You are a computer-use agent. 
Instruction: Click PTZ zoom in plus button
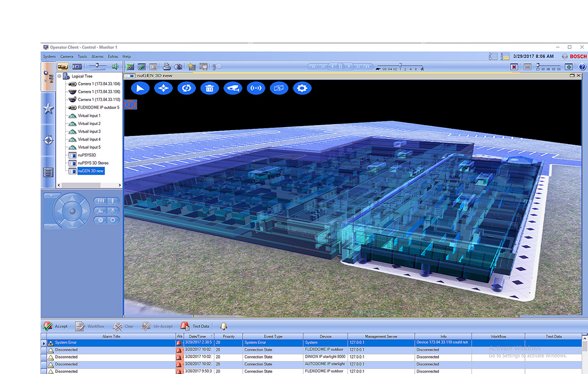[x=51, y=196]
